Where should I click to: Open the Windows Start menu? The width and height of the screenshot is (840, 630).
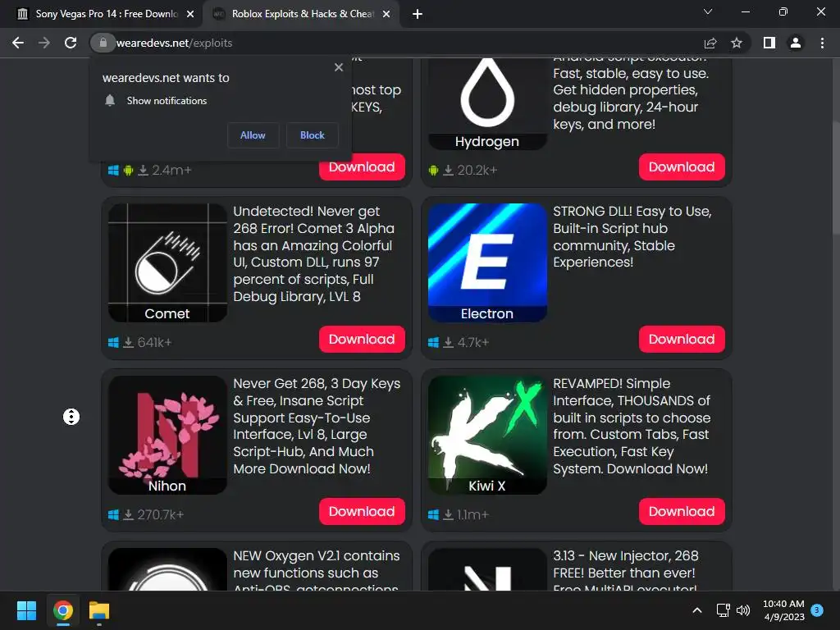[x=26, y=610]
